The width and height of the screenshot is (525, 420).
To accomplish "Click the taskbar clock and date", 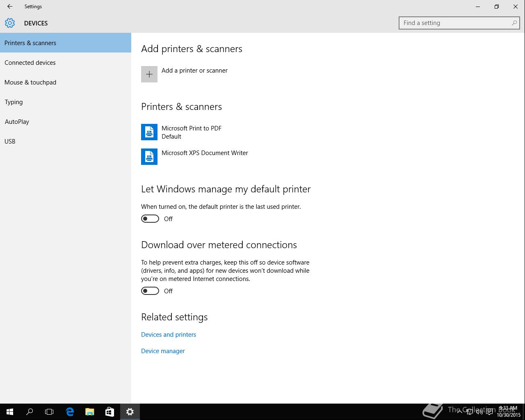I will [x=509, y=412].
